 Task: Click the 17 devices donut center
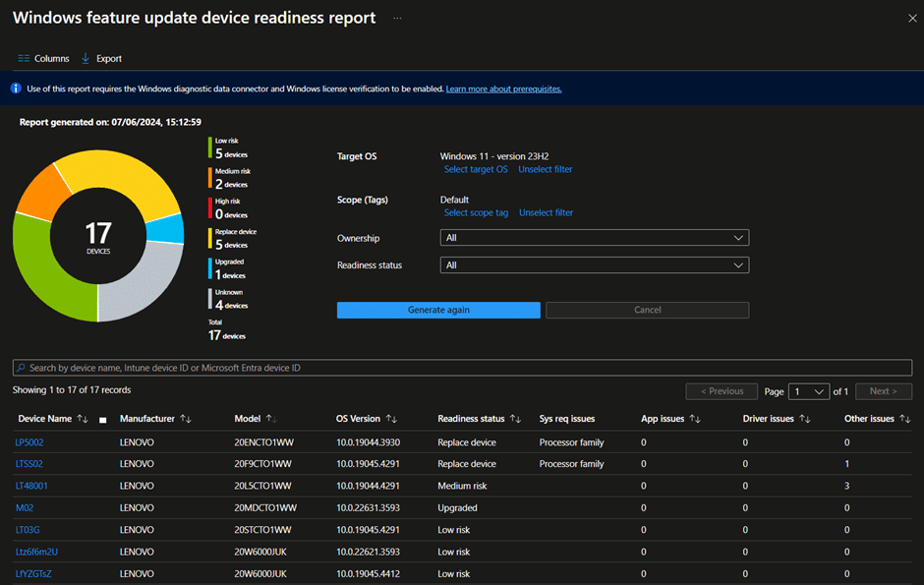pyautogui.click(x=98, y=236)
